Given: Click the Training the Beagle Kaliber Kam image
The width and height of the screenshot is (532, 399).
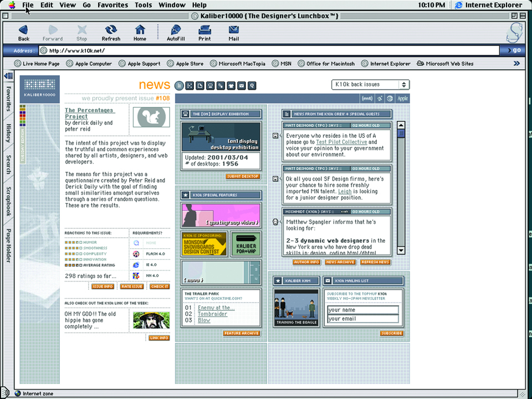Looking at the screenshot, I should pyautogui.click(x=296, y=308).
